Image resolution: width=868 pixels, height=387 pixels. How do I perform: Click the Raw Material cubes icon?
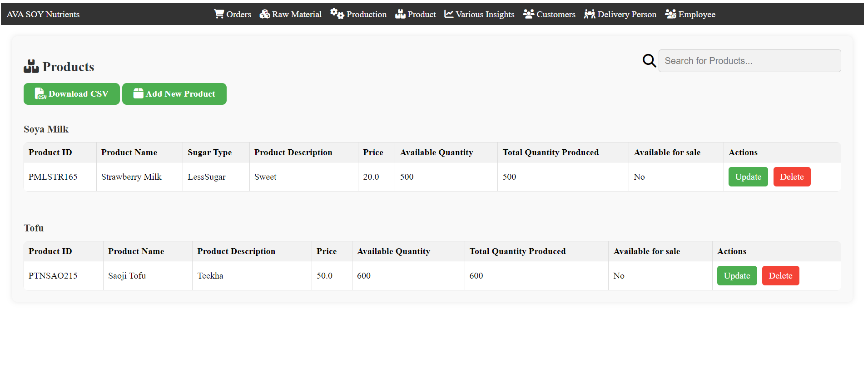(x=264, y=14)
